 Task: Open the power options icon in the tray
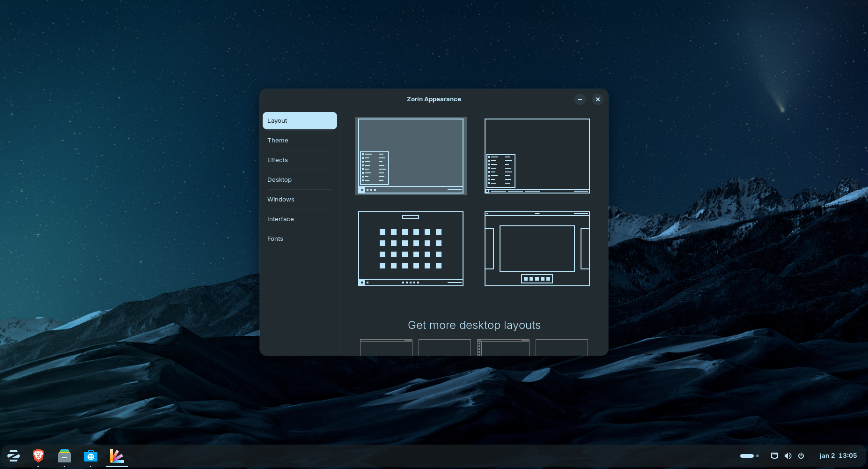pos(802,455)
